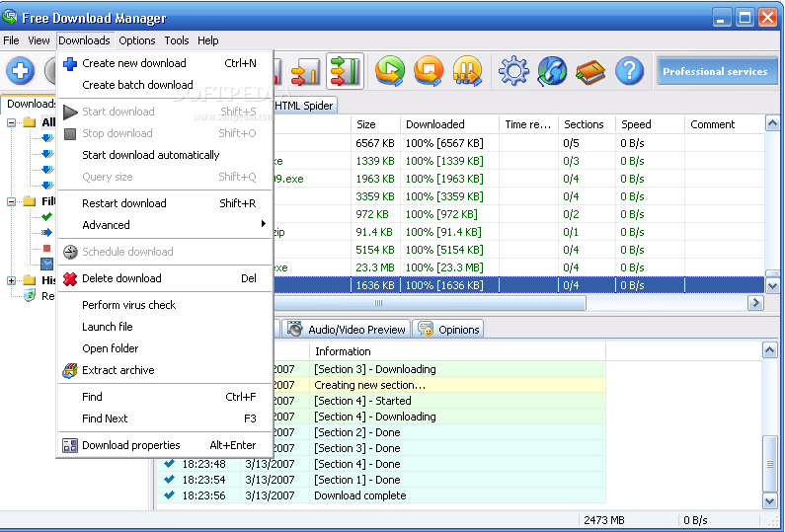Screen dimensions: 785x532
Task: Sort by the Downloaded column header
Action: pos(449,124)
